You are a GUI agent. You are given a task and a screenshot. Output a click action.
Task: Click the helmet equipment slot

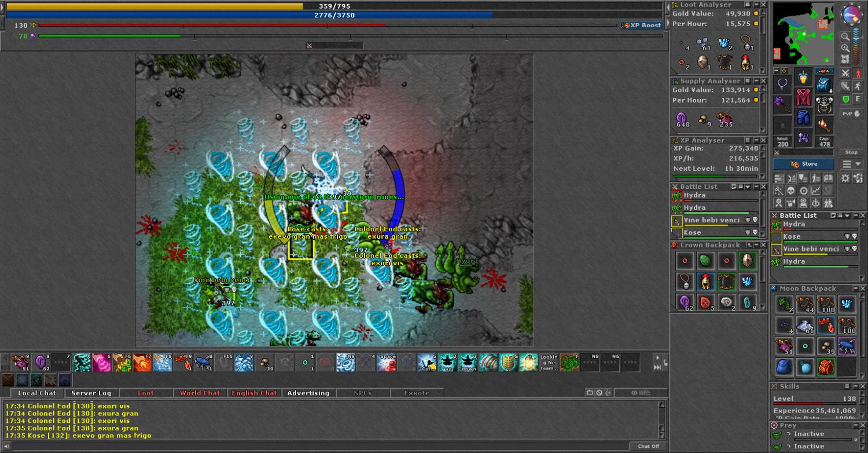pos(803,77)
